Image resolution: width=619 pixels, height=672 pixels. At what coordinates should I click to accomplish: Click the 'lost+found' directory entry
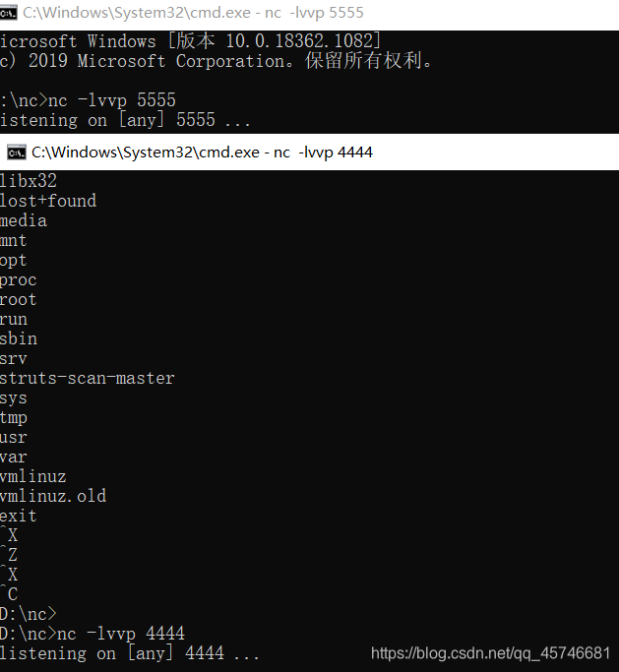point(48,201)
